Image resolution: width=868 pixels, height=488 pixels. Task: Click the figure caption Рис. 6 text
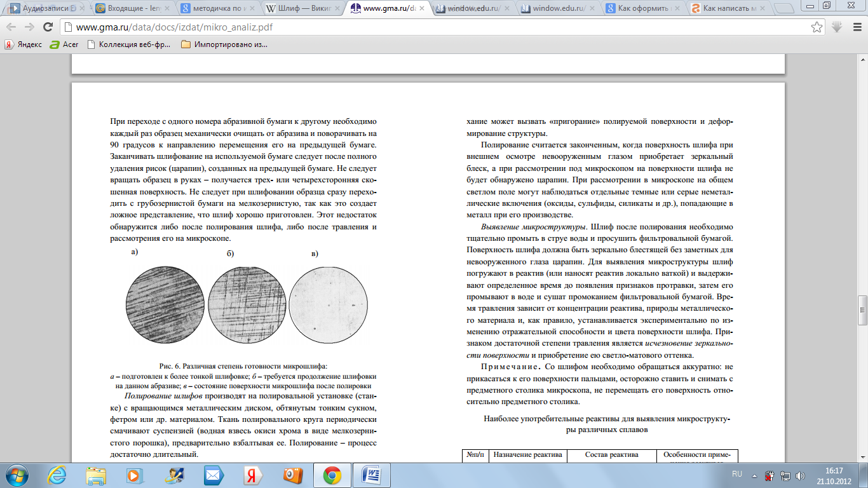tap(243, 366)
